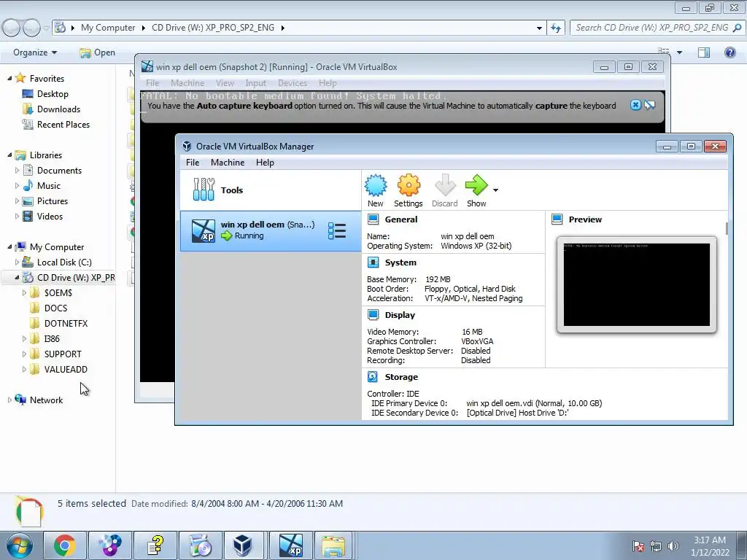Click the System section icon
Viewport: 747px width, 560px height.
(373, 262)
